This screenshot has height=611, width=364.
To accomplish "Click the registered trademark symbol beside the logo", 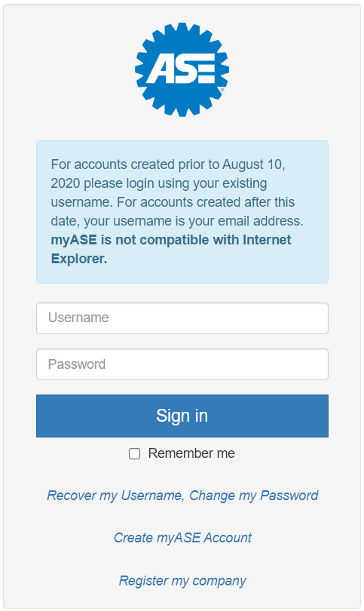I will 222,90.
